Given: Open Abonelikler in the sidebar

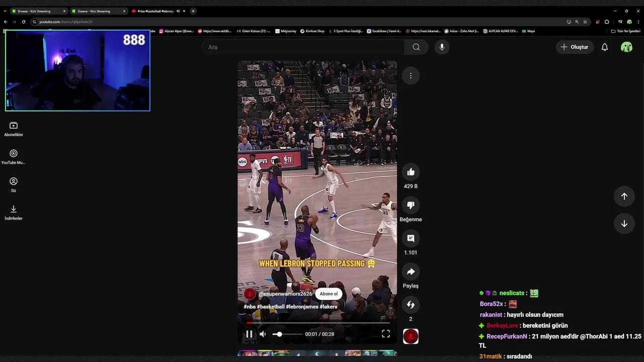Looking at the screenshot, I should pos(14,129).
